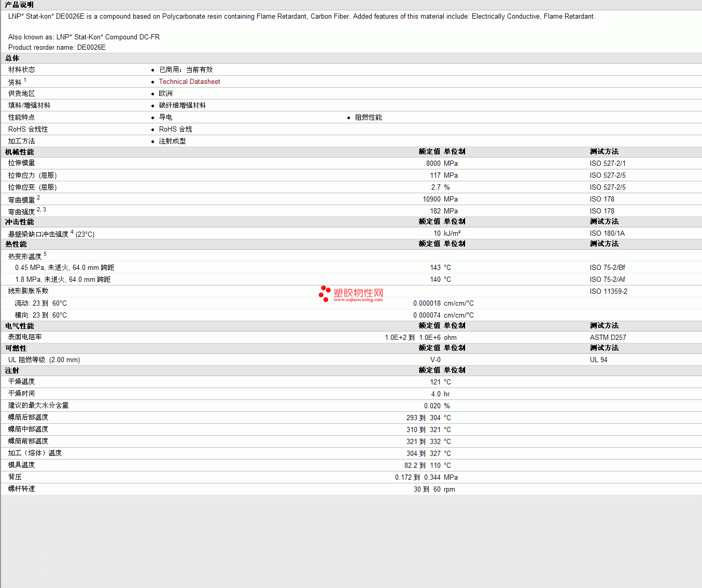Select the 'Product reorder name: DE0026E' line
This screenshot has width=702, height=588.
coord(57,47)
